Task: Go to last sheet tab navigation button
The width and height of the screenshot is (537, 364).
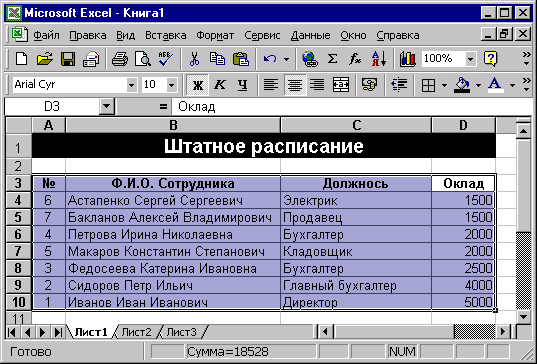Action: (58, 332)
